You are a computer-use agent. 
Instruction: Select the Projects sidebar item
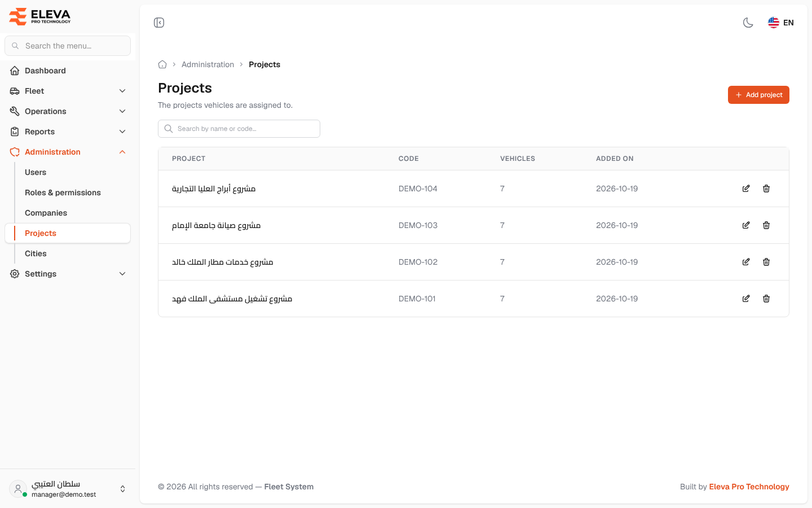pos(68,233)
